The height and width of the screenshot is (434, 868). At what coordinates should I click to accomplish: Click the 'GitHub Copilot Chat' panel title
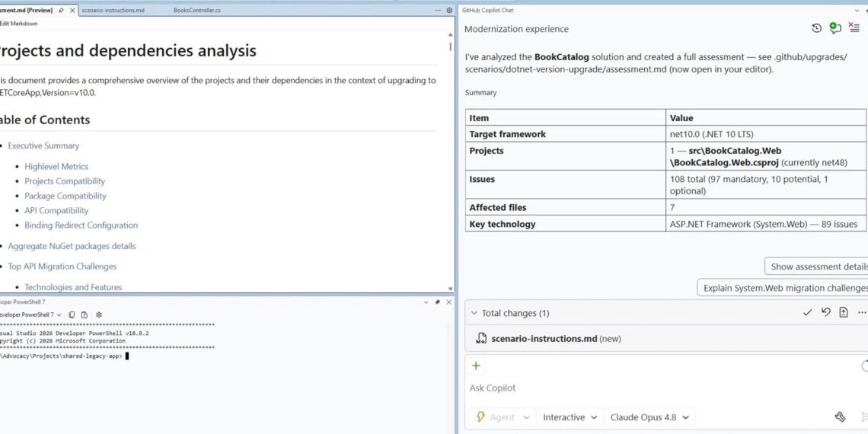488,11
